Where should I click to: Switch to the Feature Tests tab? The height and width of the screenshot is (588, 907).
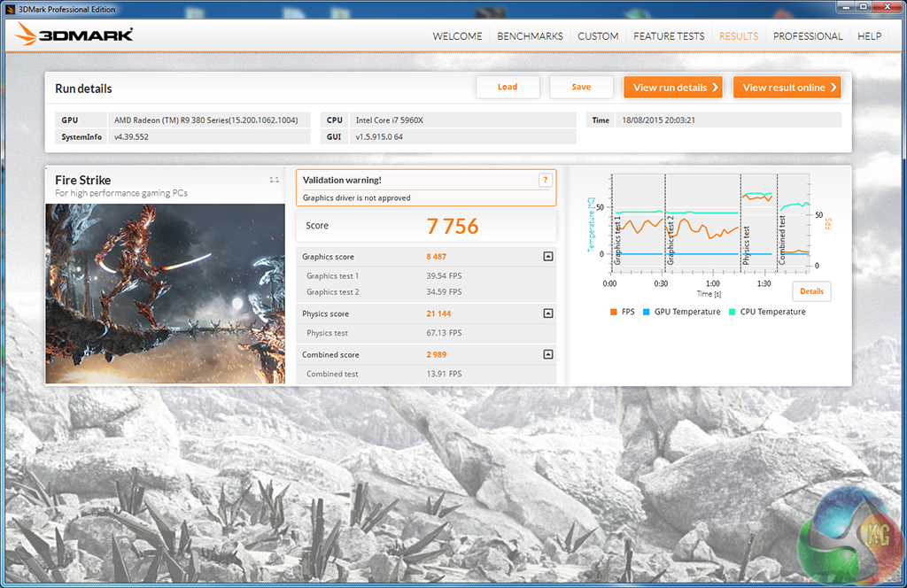click(669, 36)
